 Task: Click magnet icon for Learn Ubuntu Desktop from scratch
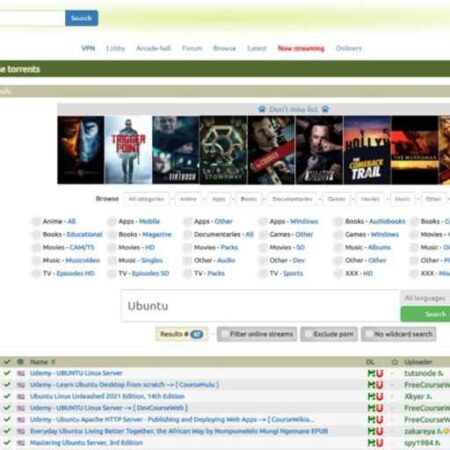click(x=371, y=385)
